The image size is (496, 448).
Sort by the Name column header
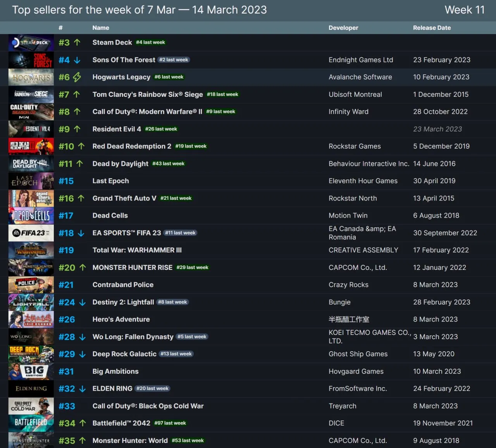tap(101, 28)
